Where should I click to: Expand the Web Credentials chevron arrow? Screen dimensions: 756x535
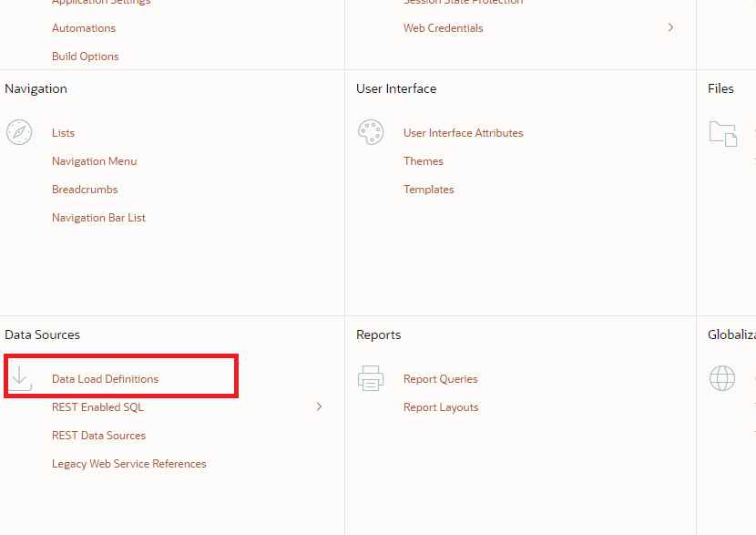point(670,28)
